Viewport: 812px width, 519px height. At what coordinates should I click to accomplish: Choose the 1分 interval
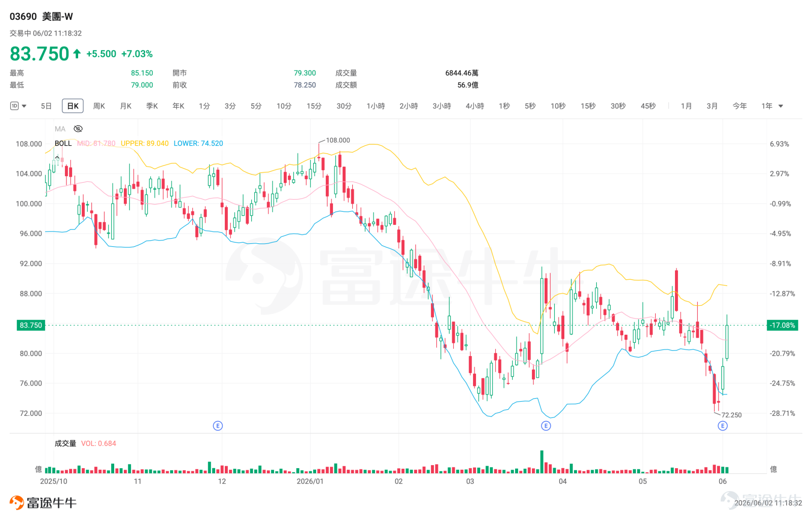click(x=204, y=106)
